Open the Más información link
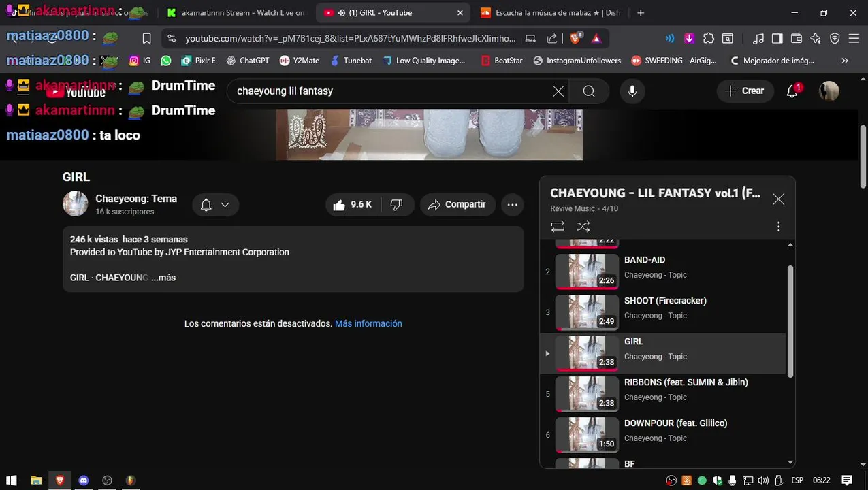Viewport: 868px width, 490px height. tap(368, 323)
